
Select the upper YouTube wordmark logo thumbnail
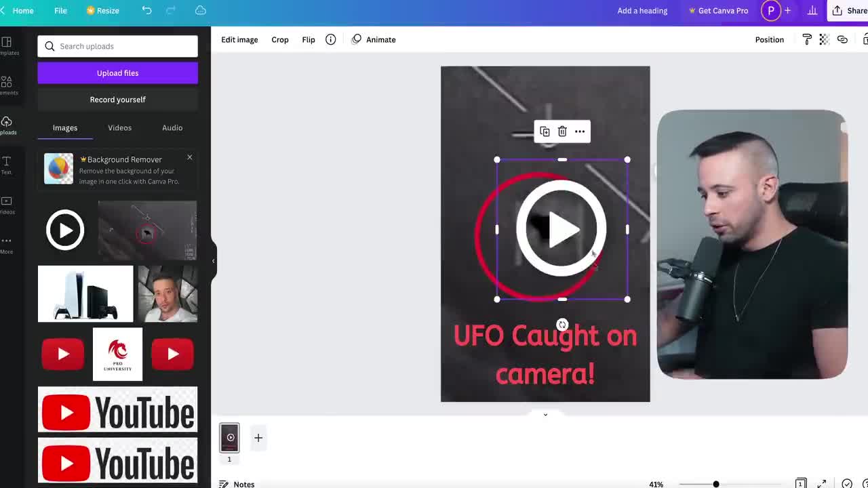pyautogui.click(x=117, y=409)
